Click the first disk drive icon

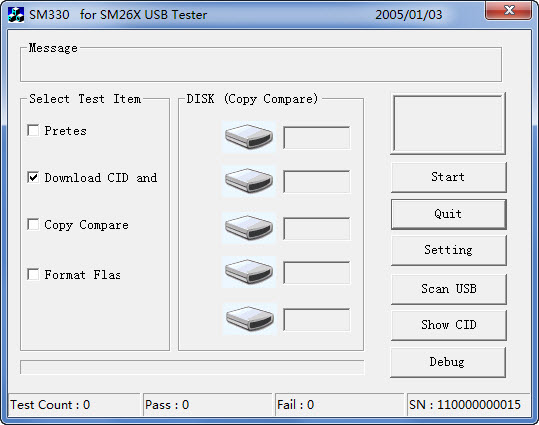(249, 137)
